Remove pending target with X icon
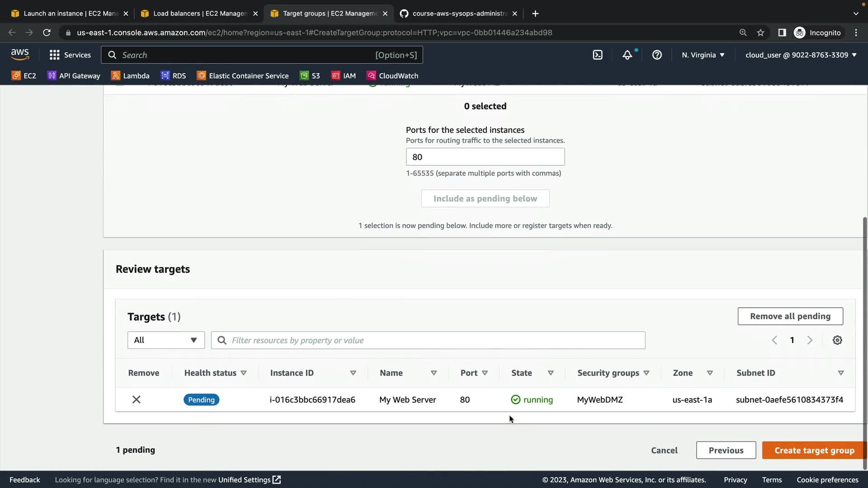The height and width of the screenshot is (488, 868). (x=136, y=399)
